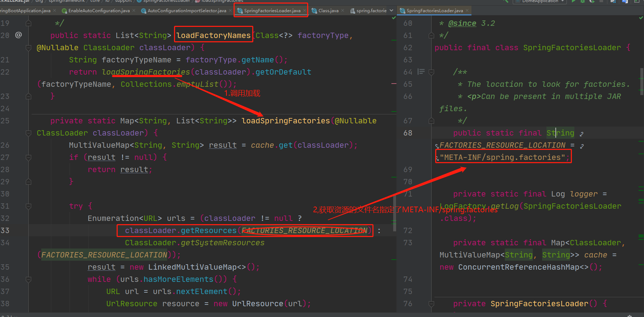Click file icon on spring.factorie tab
Viewport: 644px width, 317px height.
(x=353, y=11)
